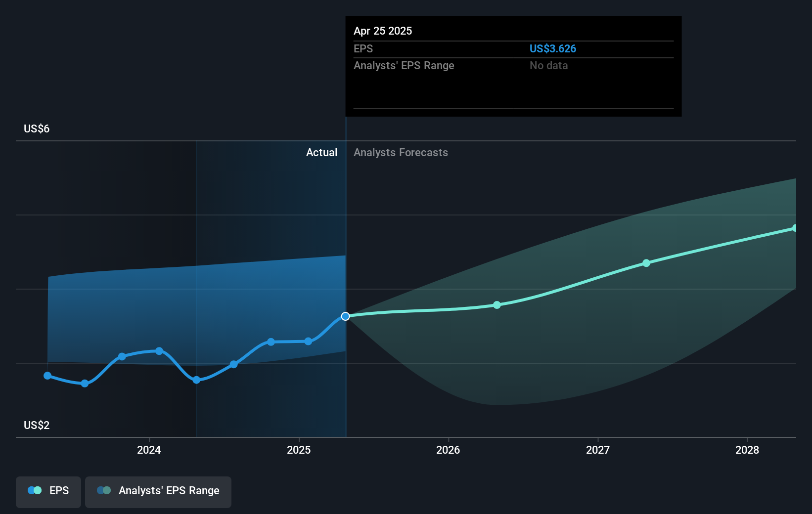Toggle the Analysts' EPS Range legend
This screenshot has width=812, height=514.
point(158,492)
